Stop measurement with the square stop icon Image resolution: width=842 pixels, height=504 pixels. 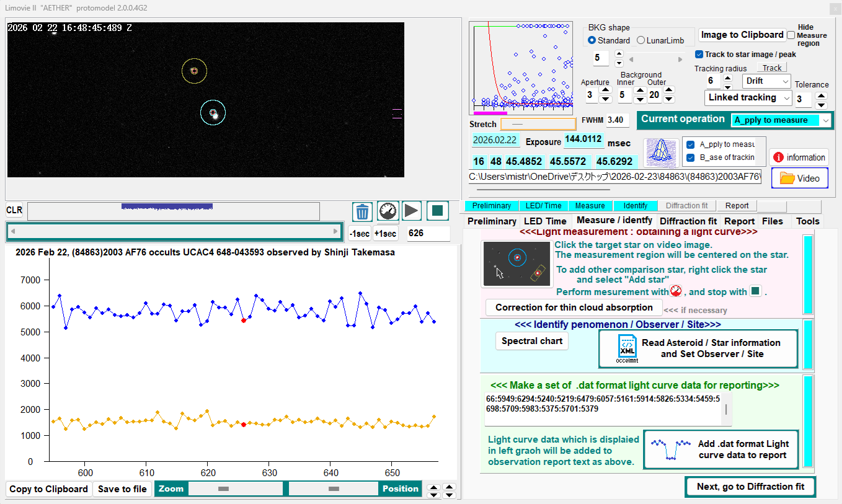[438, 211]
